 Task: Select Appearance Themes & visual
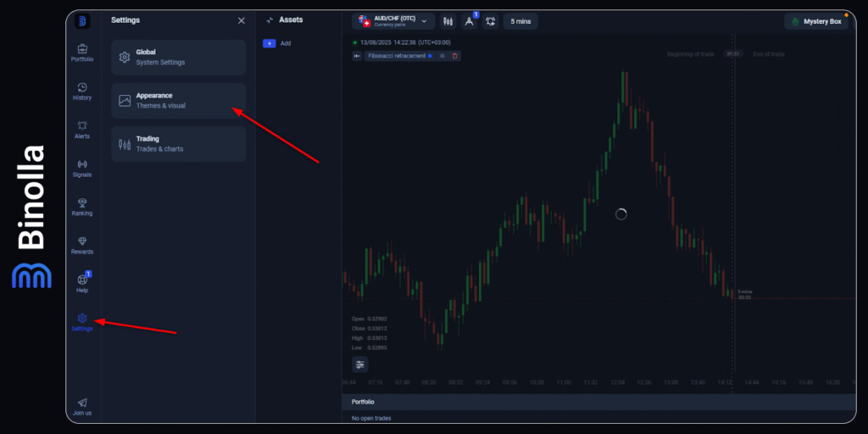pyautogui.click(x=178, y=101)
